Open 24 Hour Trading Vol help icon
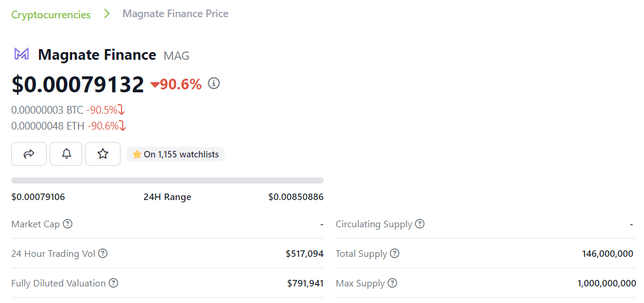Screen dimensions: 644x303 point(103,254)
